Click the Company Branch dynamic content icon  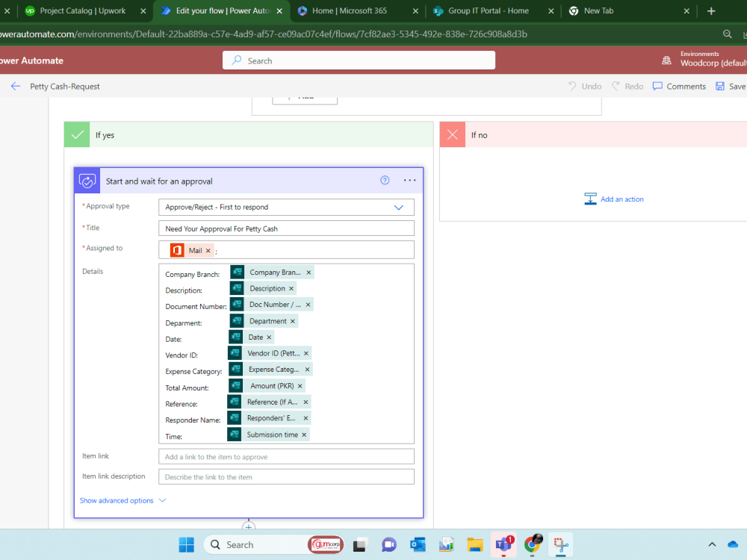[x=238, y=273]
